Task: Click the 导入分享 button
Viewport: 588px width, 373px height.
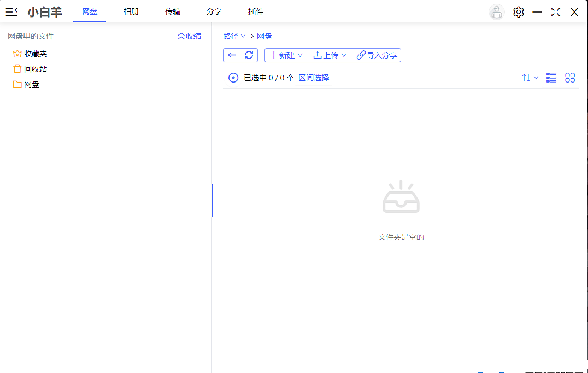Action: (376, 55)
